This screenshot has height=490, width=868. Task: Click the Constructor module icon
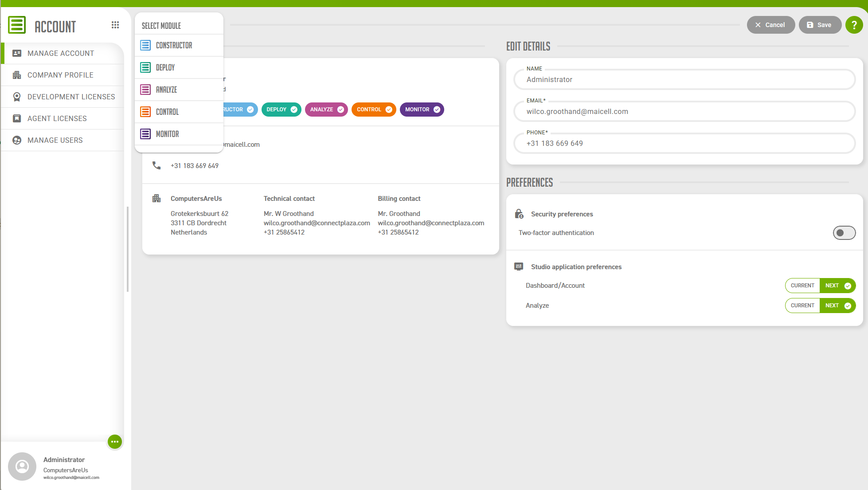coord(145,45)
